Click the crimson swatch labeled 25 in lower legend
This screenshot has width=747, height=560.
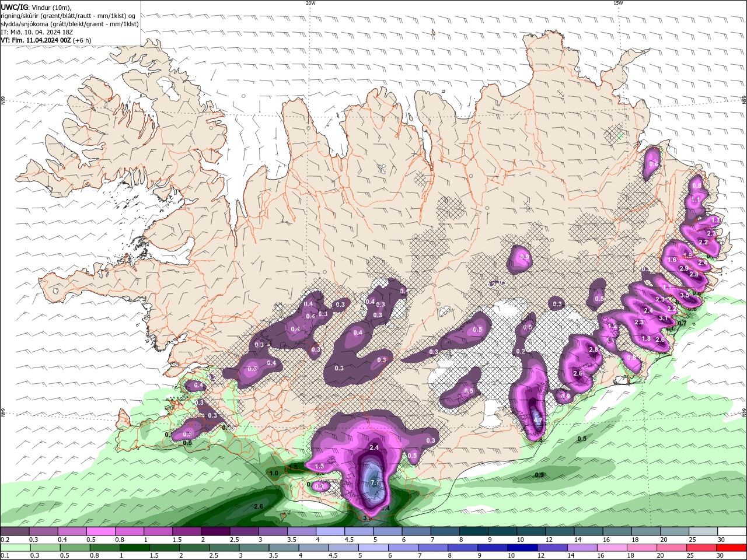point(701,548)
